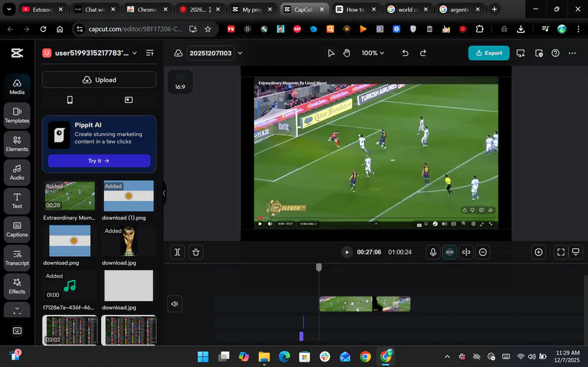This screenshot has width=588, height=367.
Task: Open Microsoft Edge from taskbar
Action: click(x=284, y=357)
